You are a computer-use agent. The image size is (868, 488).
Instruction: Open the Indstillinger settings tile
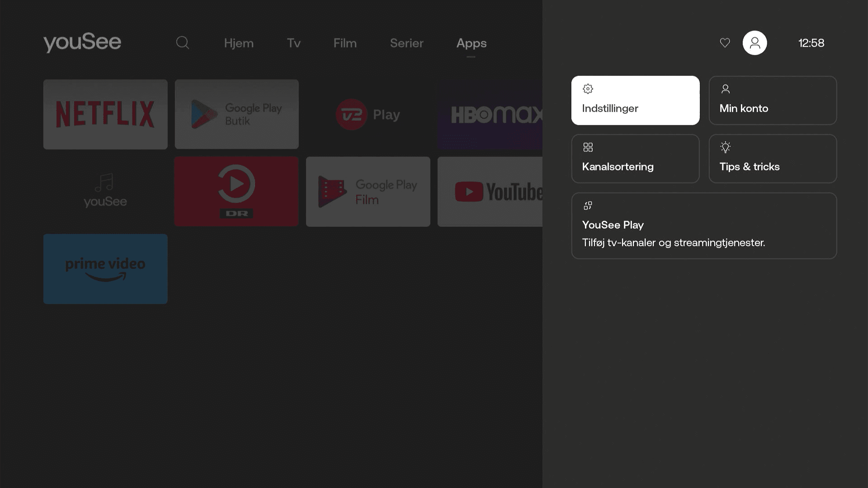(635, 100)
